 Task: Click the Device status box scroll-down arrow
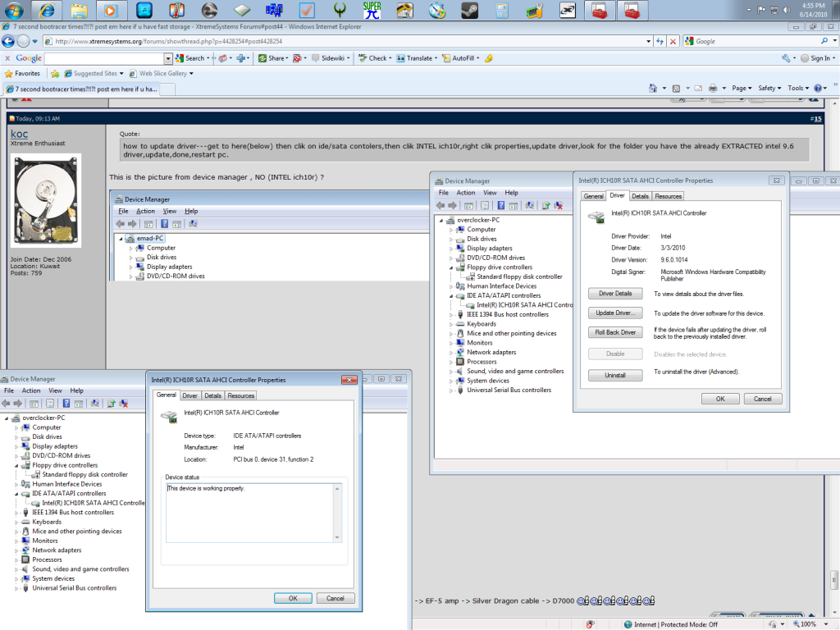point(337,537)
